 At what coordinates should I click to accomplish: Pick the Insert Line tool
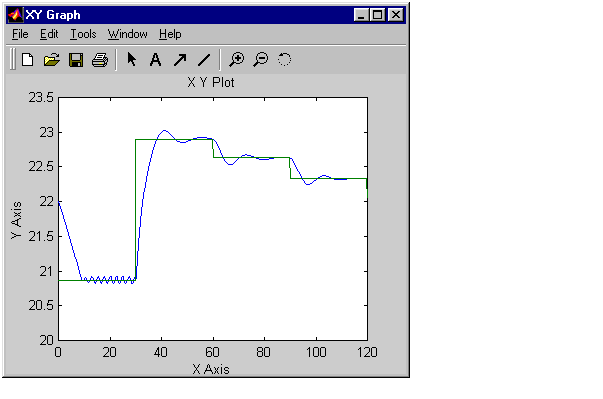[x=204, y=60]
